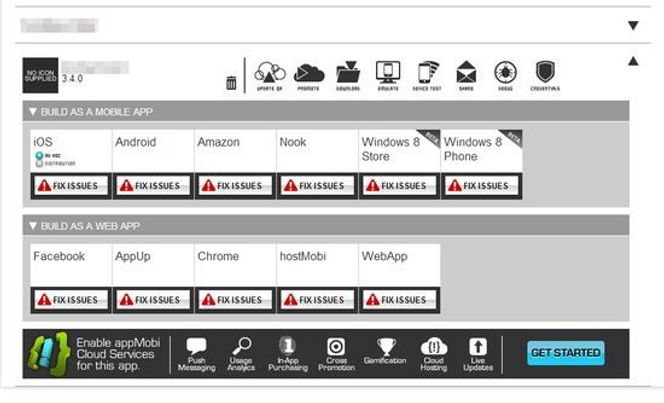This screenshot has width=664, height=403.
Task: Click the No Icon Supplied app thumbnail
Action: 40,75
